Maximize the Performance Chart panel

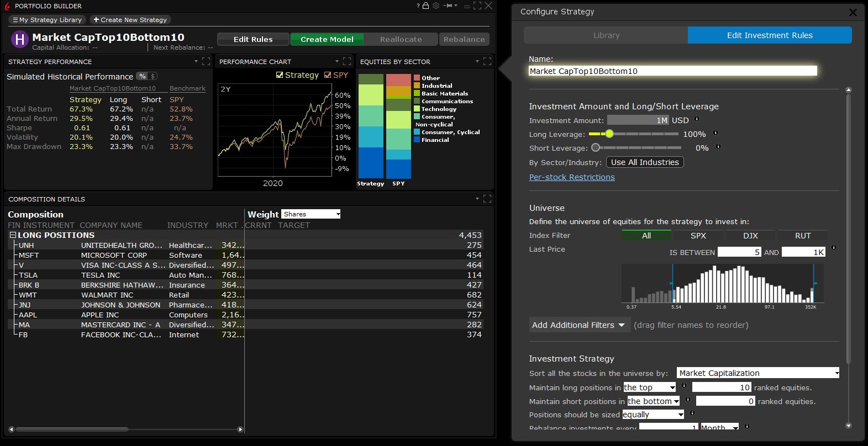[347, 61]
